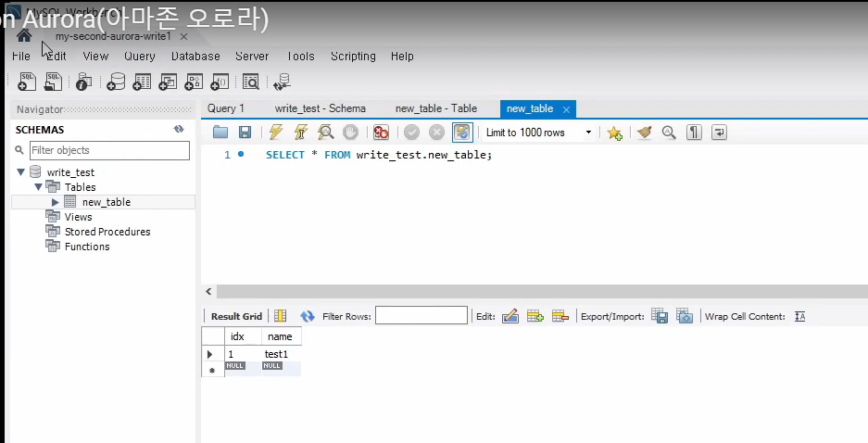868x443 pixels.
Task: Export recordset to external file
Action: pyautogui.click(x=660, y=316)
